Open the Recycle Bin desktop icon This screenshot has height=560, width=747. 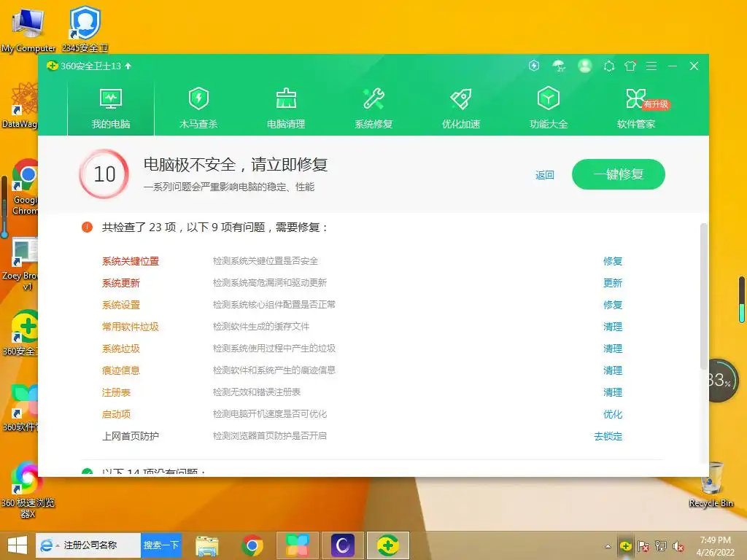point(711,485)
